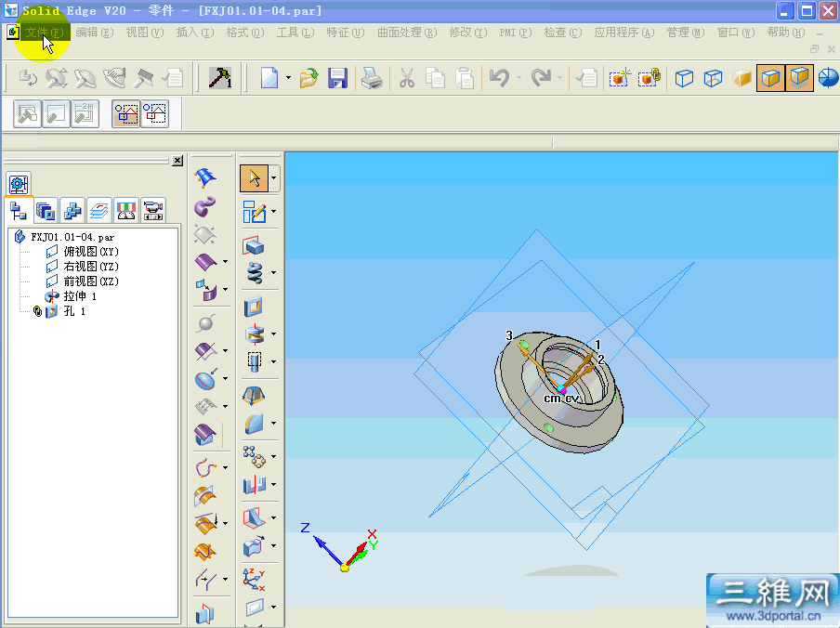
Task: Click the Round edge icon
Action: click(254, 424)
